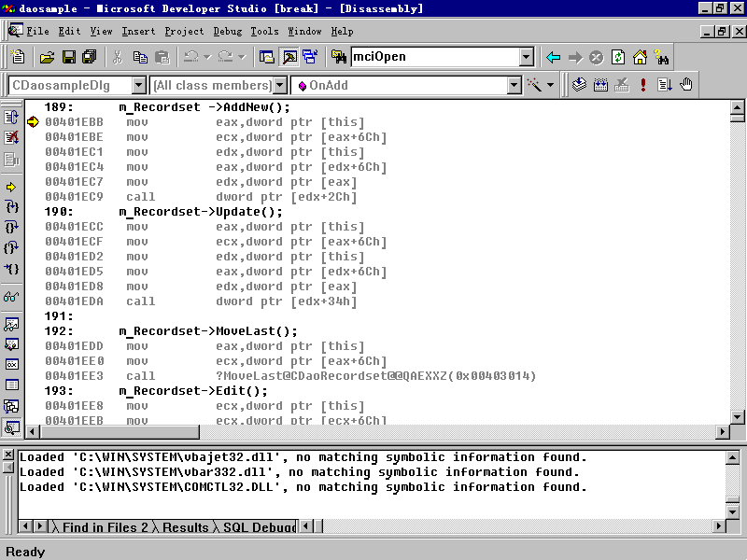The width and height of the screenshot is (747, 560).
Task: Open the WizardBar actions dropdown arrow
Action: coord(550,85)
